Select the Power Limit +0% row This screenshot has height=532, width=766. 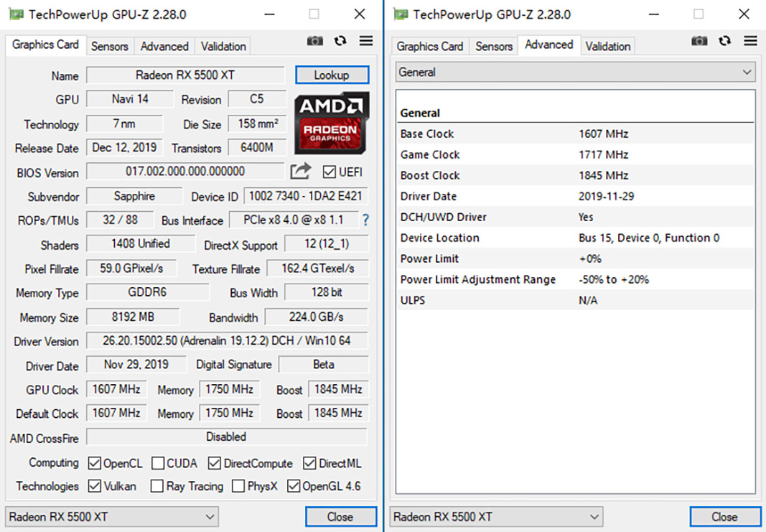tap(575, 258)
